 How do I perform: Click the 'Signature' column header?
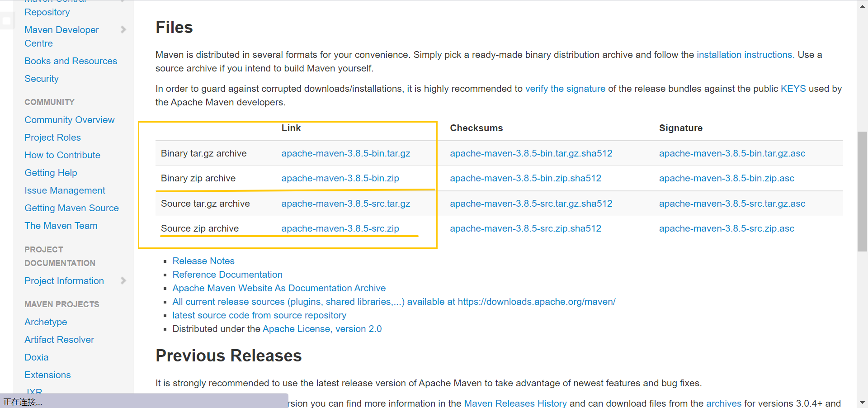click(x=681, y=128)
